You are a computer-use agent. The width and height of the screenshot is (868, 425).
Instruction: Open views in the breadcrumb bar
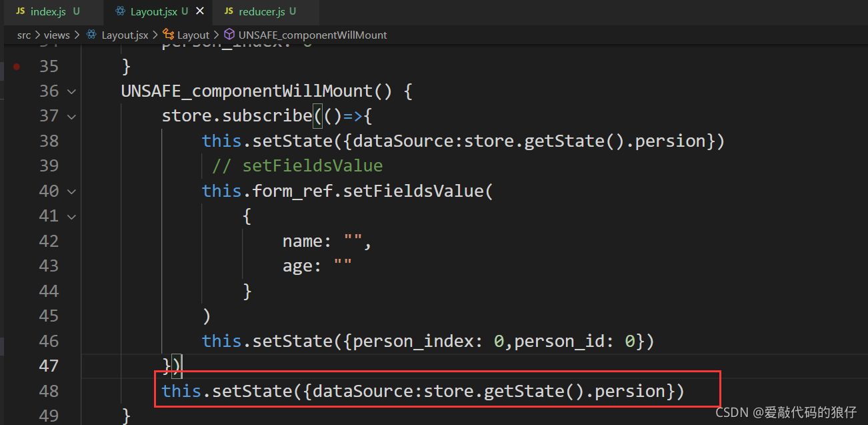pos(57,35)
